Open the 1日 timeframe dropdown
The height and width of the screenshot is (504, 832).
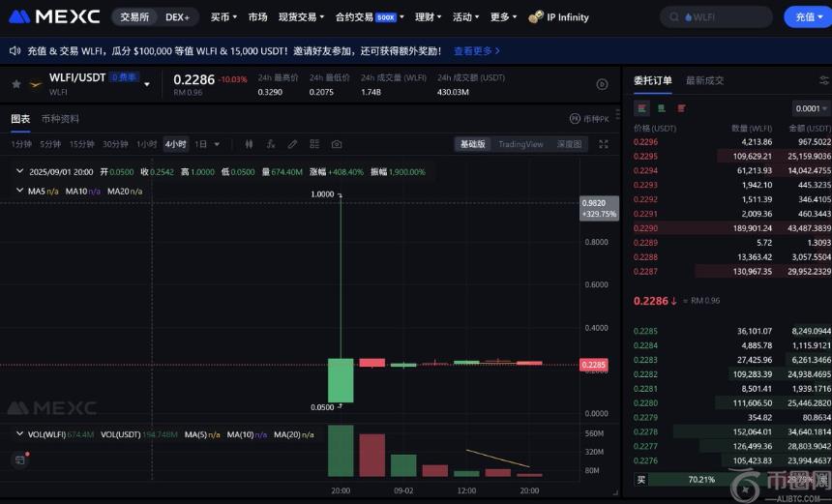click(207, 144)
